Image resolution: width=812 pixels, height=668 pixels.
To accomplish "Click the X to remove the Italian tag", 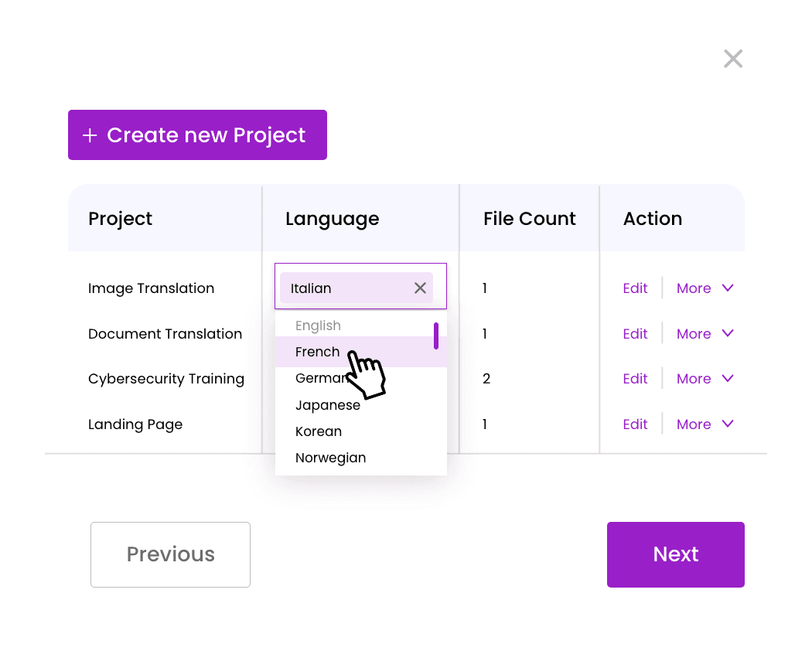I will tap(420, 288).
